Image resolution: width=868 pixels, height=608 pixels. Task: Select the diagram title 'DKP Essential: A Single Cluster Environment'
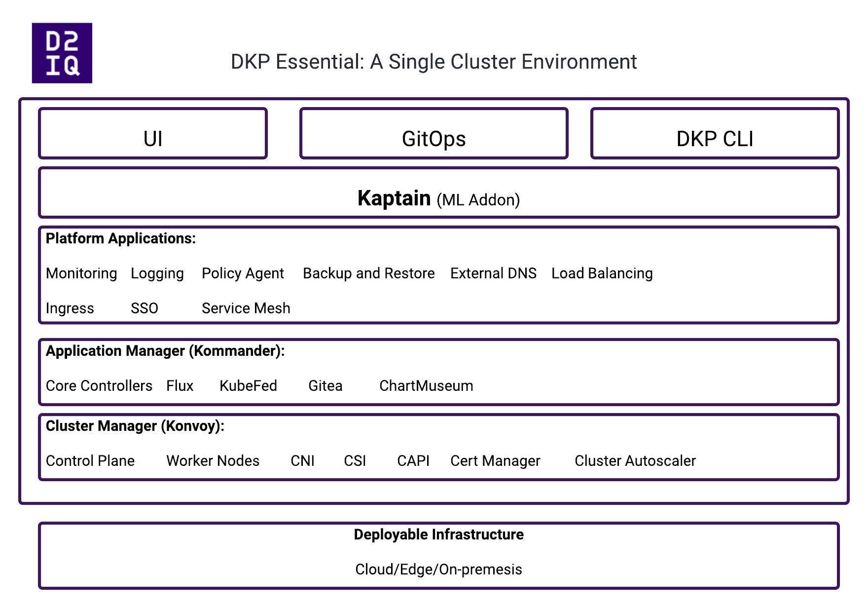[x=434, y=62]
